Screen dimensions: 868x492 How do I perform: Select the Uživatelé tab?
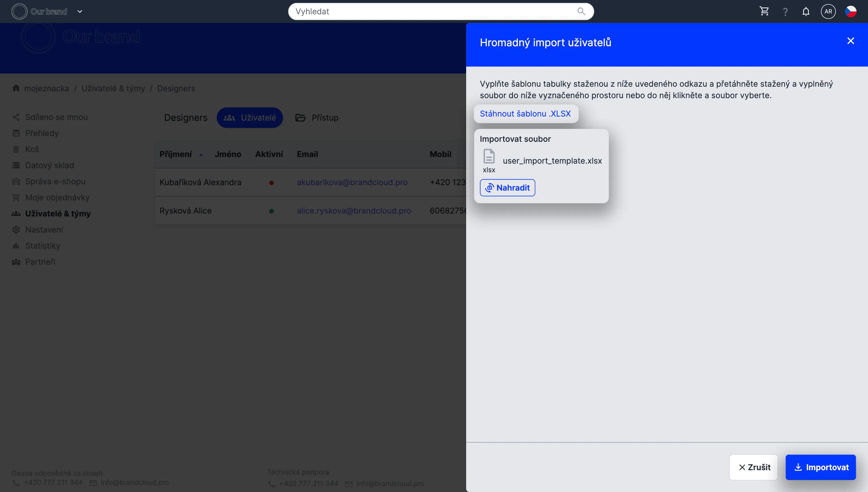tap(250, 118)
